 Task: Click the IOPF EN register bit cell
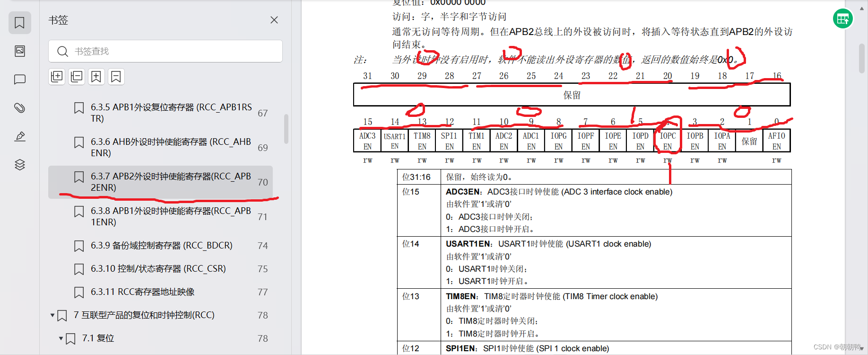[586, 141]
